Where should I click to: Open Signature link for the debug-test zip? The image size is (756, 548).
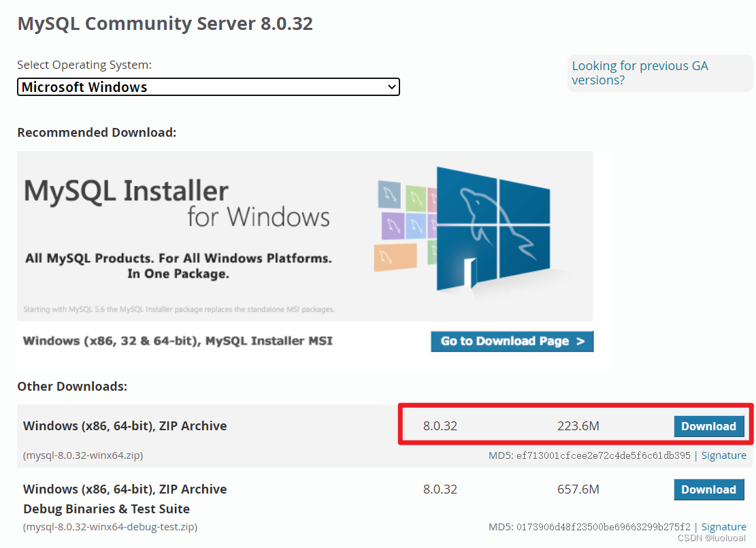pyautogui.click(x=724, y=527)
